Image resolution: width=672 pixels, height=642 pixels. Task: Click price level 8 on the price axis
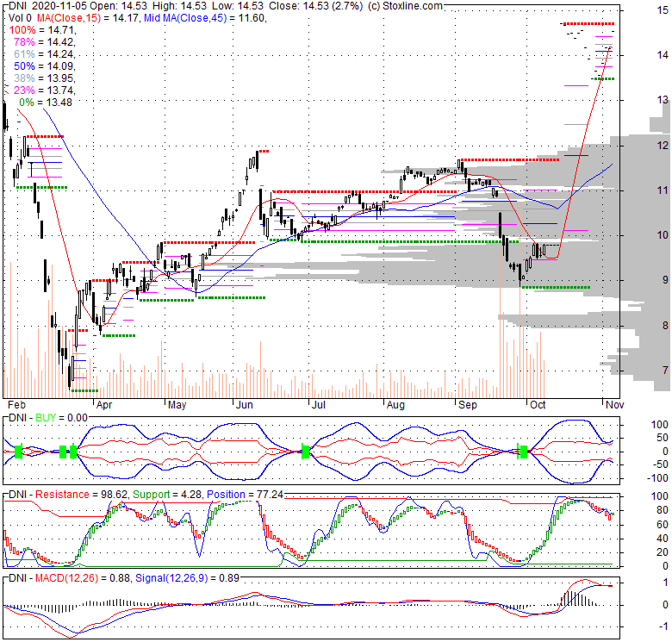pos(665,326)
